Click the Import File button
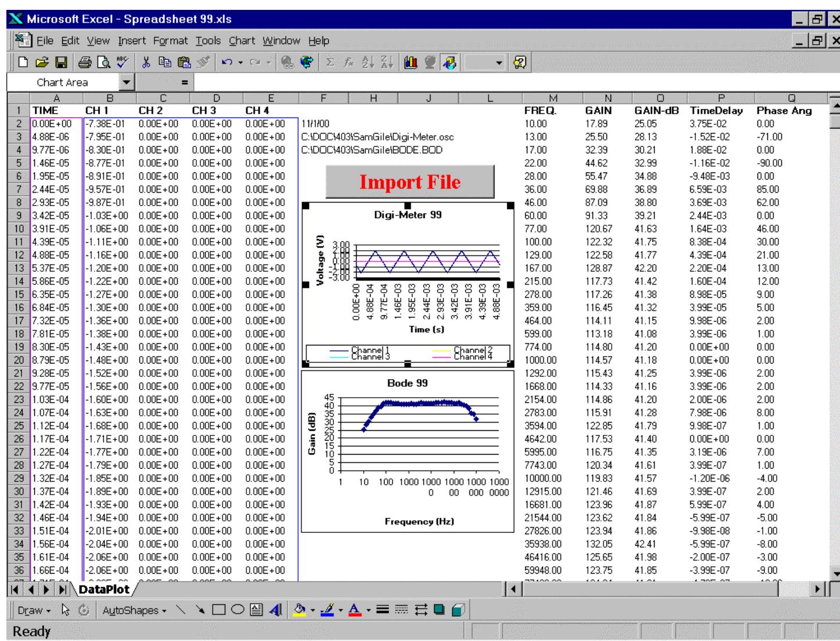 point(410,182)
